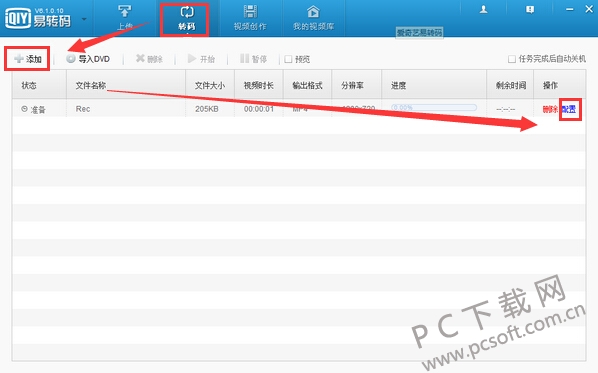Click the 操作 column header
The image size is (598, 373).
[559, 85]
